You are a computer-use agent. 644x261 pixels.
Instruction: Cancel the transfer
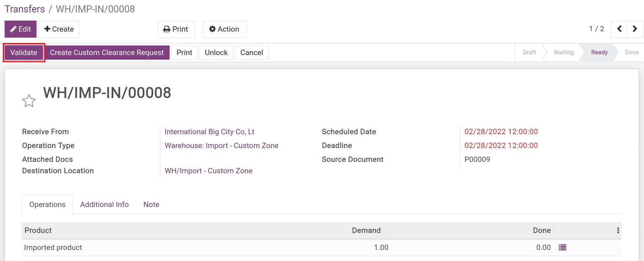click(x=252, y=53)
